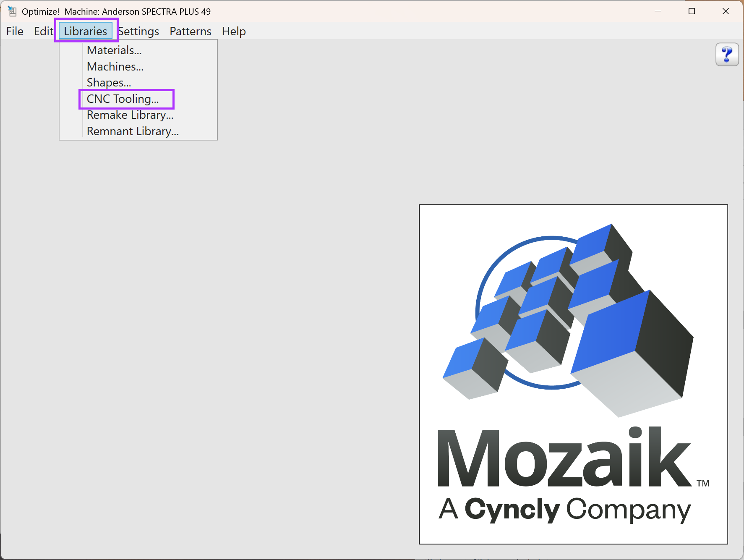This screenshot has width=744, height=560.
Task: Open the File menu
Action: tap(15, 31)
